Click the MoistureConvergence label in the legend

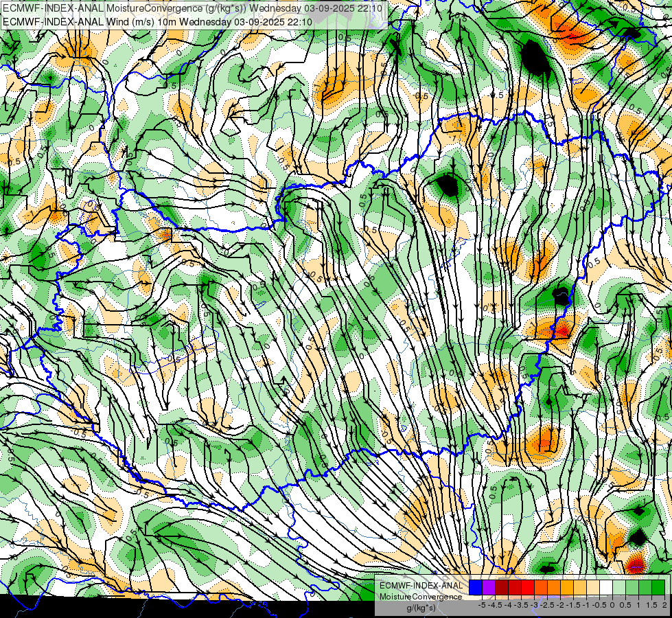421,597
